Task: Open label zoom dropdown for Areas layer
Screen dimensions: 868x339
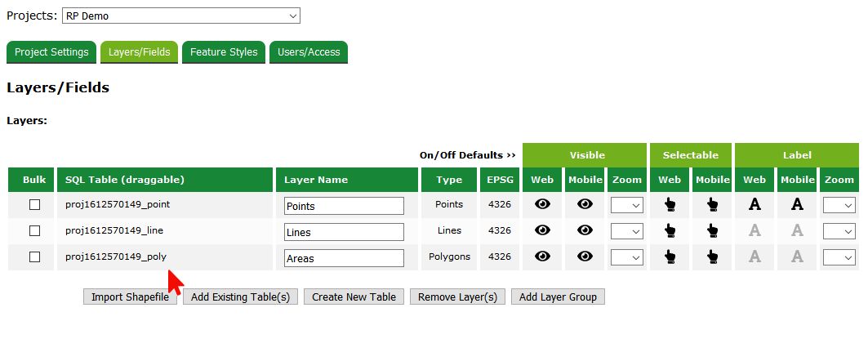Action: (x=839, y=257)
